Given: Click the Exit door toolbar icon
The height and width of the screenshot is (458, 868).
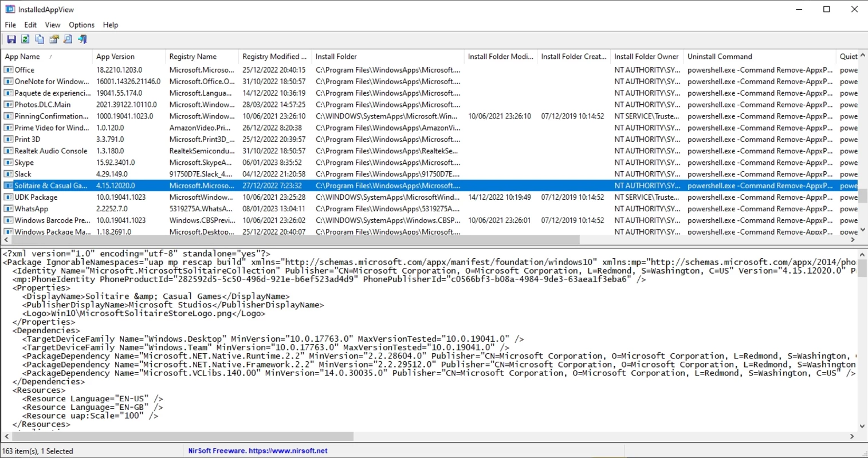Looking at the screenshot, I should pos(83,39).
